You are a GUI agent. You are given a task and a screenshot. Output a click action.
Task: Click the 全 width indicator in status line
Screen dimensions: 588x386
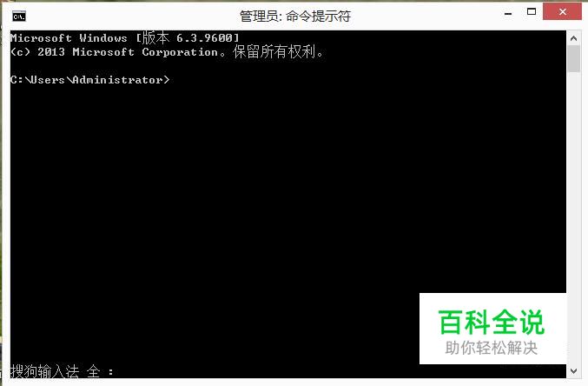pos(94,371)
